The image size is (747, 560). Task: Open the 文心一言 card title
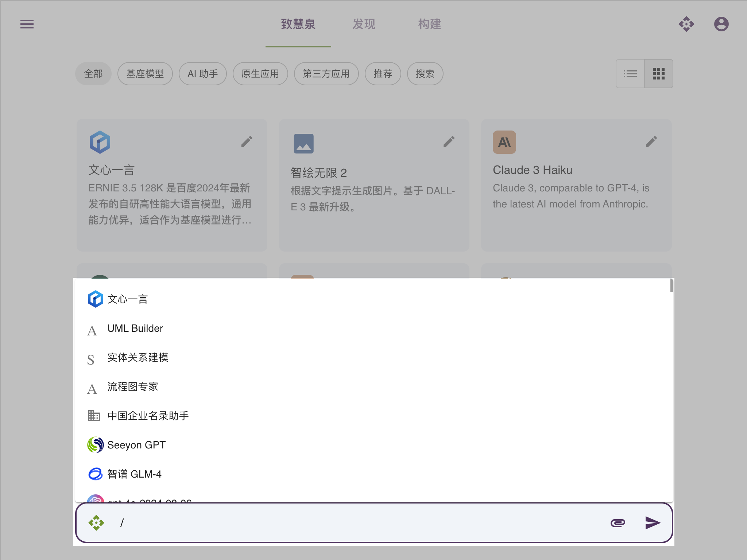(x=112, y=170)
